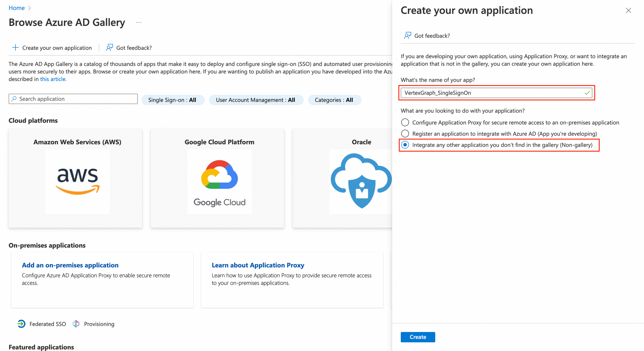Viewport: 644px width, 351px height.
Task: Open the Categories filter dropdown
Action: point(335,100)
